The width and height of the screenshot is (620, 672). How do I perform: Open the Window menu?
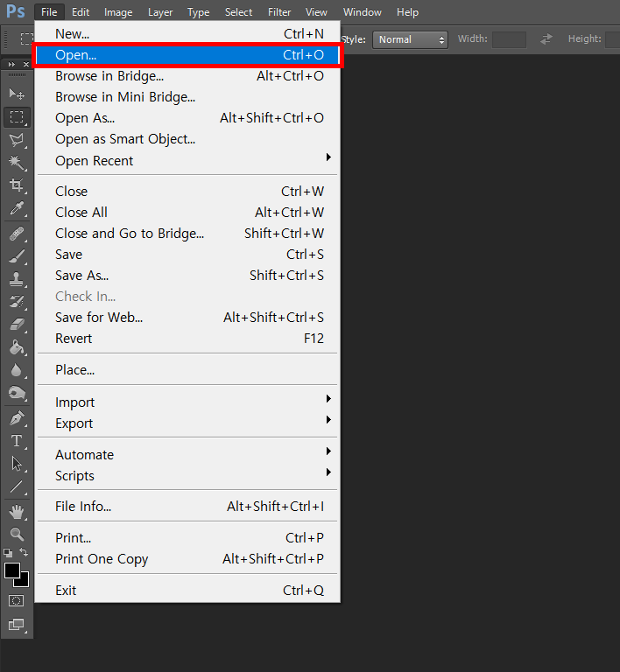pyautogui.click(x=362, y=12)
